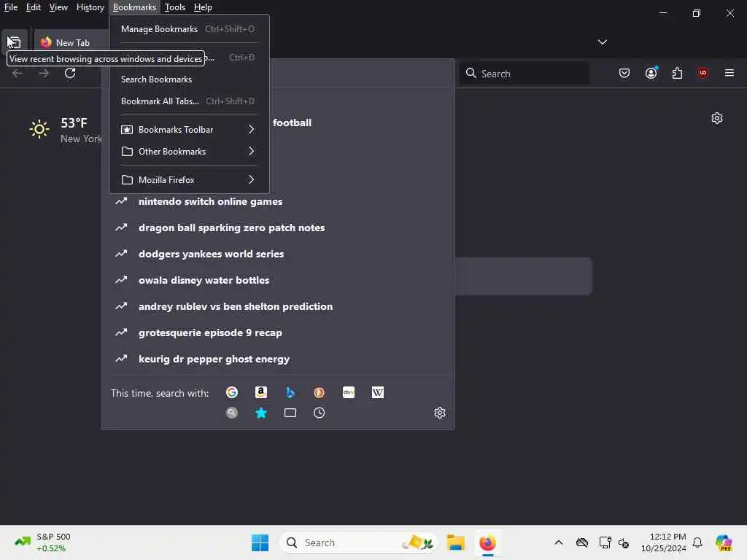Open search settings gear in suggestions panel
This screenshot has width=747, height=560.
pyautogui.click(x=439, y=413)
